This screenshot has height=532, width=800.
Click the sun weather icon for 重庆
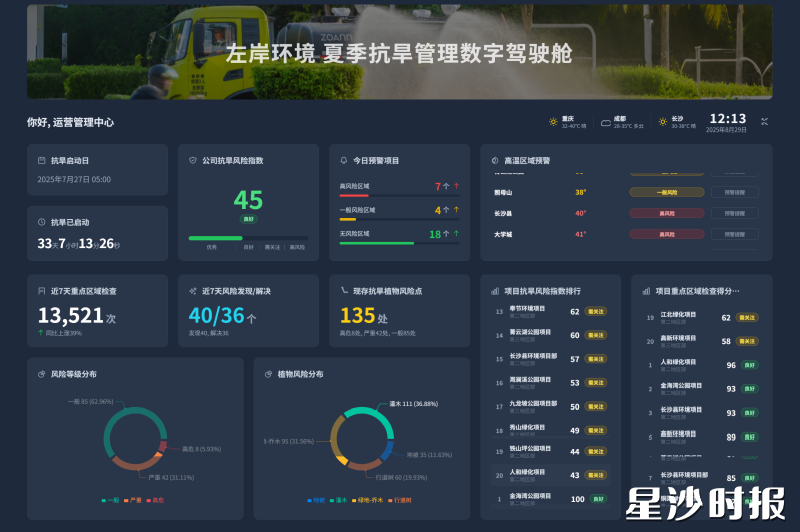[x=553, y=122]
